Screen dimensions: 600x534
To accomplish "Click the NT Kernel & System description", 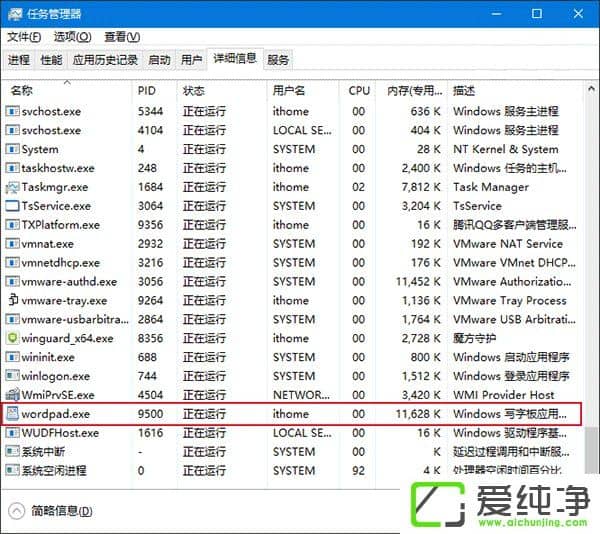I will click(505, 149).
